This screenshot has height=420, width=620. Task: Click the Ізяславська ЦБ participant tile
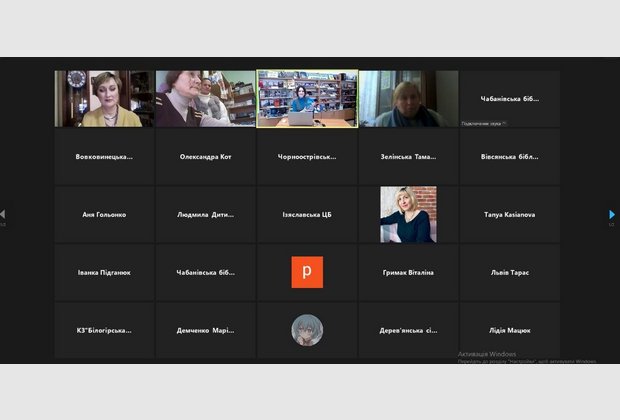coord(307,214)
